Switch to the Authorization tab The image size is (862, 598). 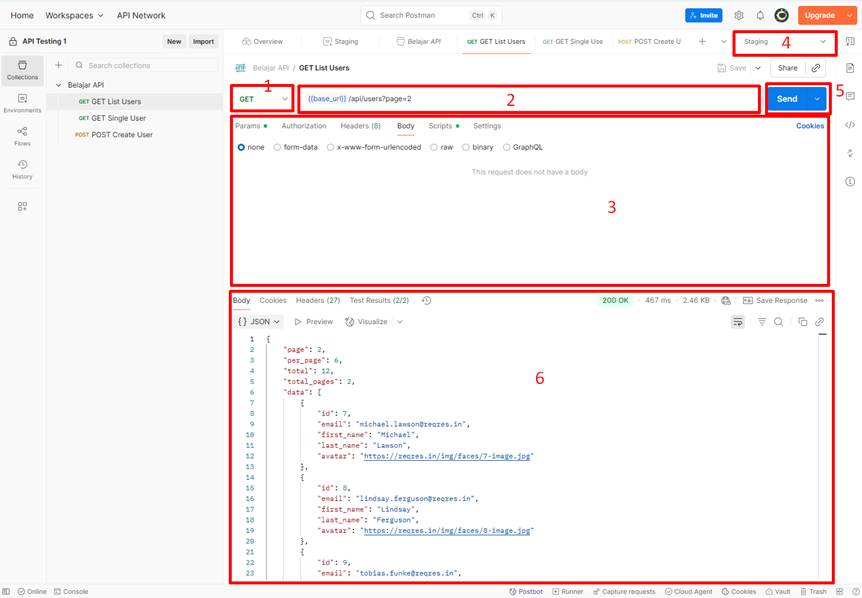(x=304, y=126)
